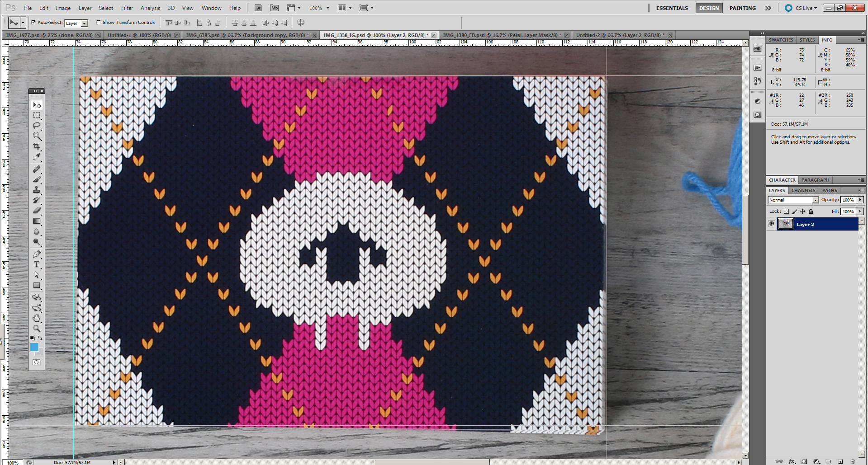Click the foreground blue color swatch

click(34, 347)
